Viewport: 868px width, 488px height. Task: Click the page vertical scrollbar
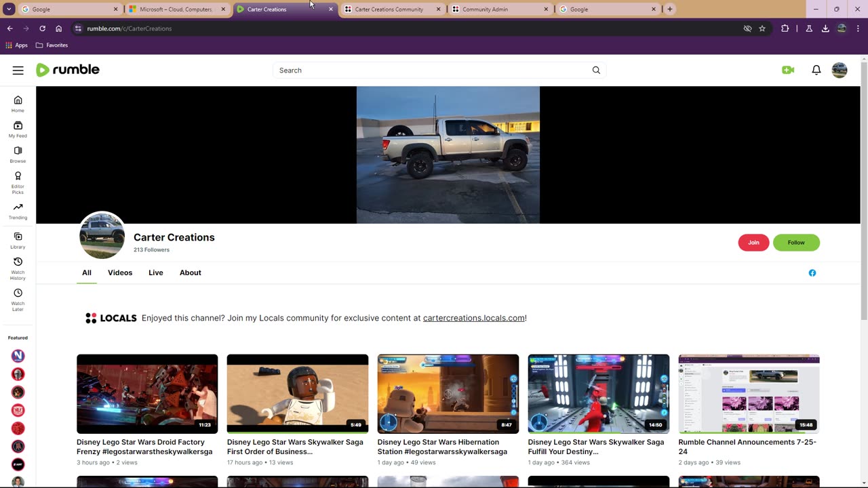[x=864, y=190]
